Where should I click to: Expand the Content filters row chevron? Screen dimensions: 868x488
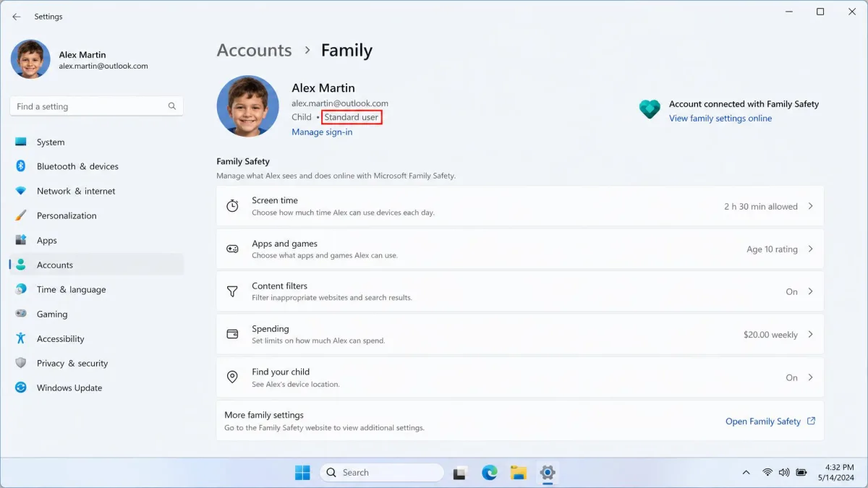click(x=810, y=291)
